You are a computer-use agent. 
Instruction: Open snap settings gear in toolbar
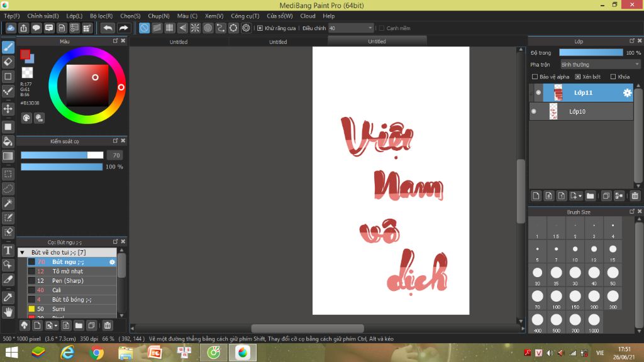click(246, 28)
